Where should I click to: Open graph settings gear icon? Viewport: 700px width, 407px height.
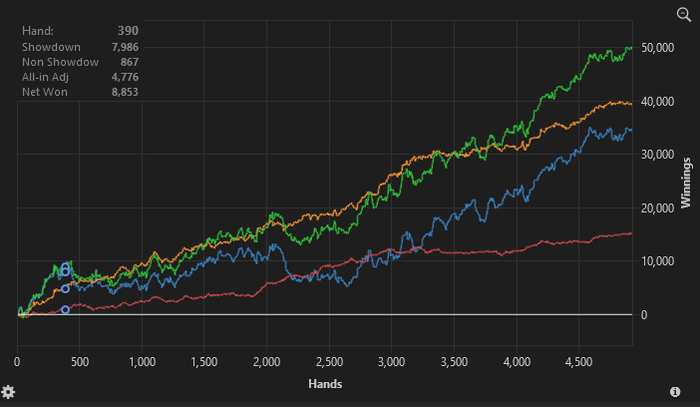click(8, 392)
